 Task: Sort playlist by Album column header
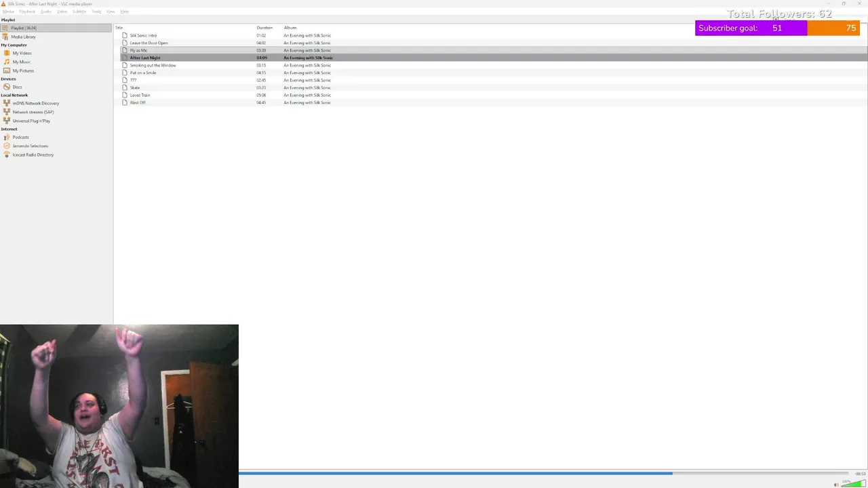[x=290, y=28]
